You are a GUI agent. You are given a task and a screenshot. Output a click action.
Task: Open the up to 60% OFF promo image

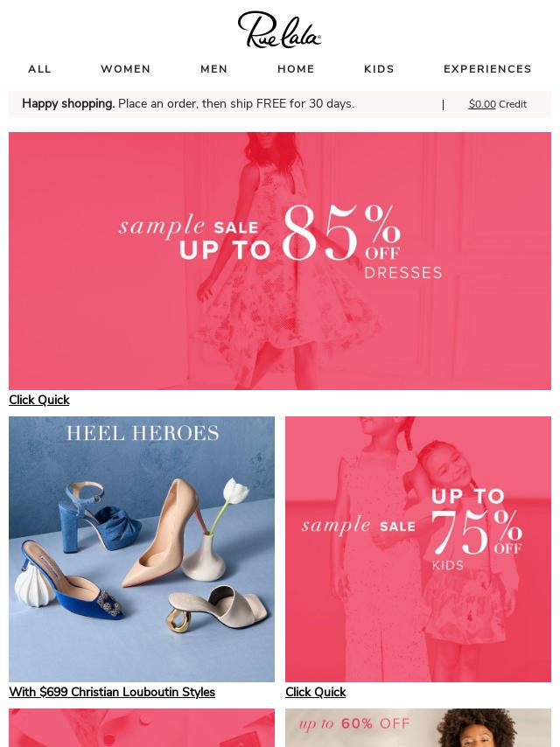418,728
